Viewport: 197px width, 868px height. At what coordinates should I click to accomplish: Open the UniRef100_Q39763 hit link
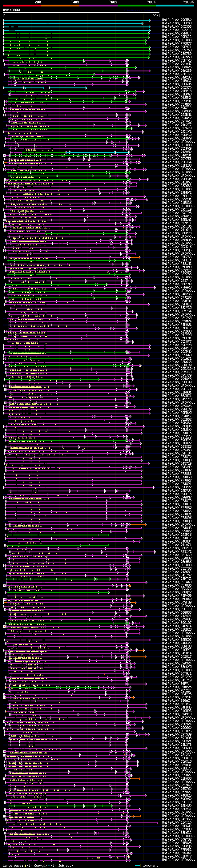pos(177,50)
